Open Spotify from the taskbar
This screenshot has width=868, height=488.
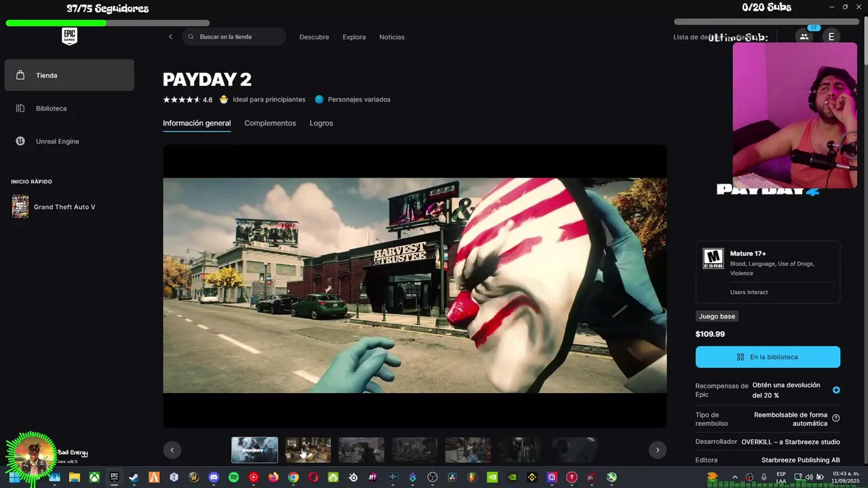[233, 477]
